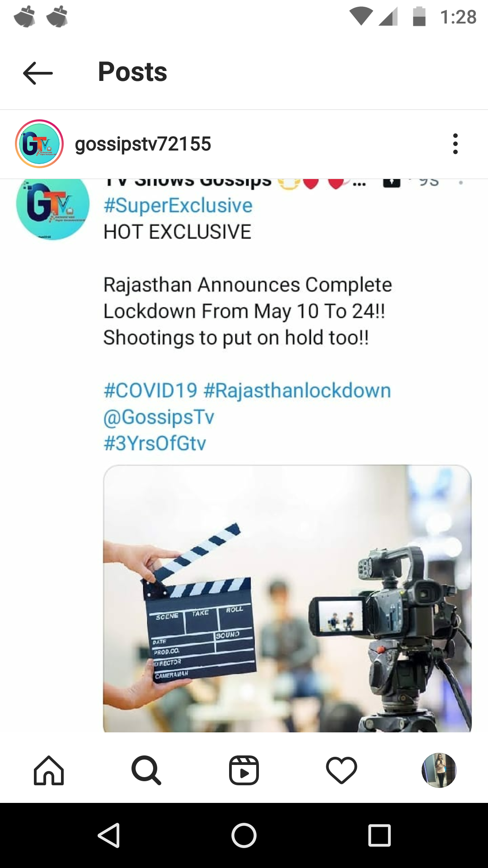Go to the Instagram Home tab
488x868 pixels.
pos(49,770)
